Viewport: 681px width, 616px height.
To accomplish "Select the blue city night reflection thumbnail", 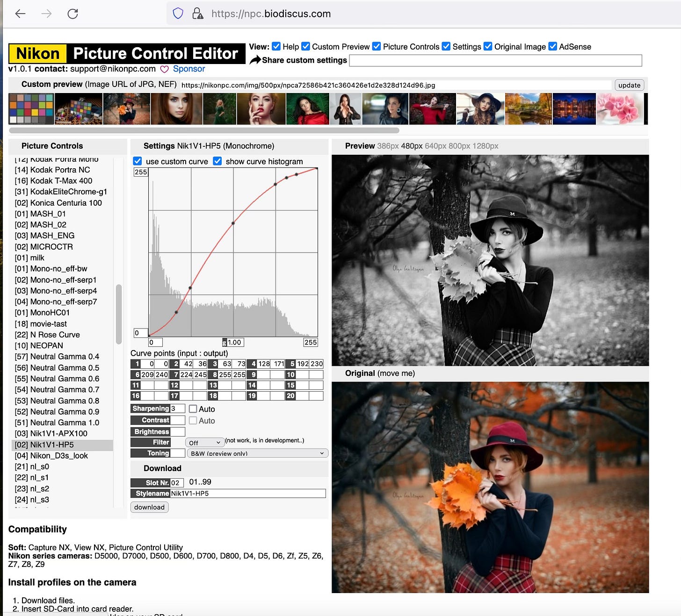I will point(574,109).
